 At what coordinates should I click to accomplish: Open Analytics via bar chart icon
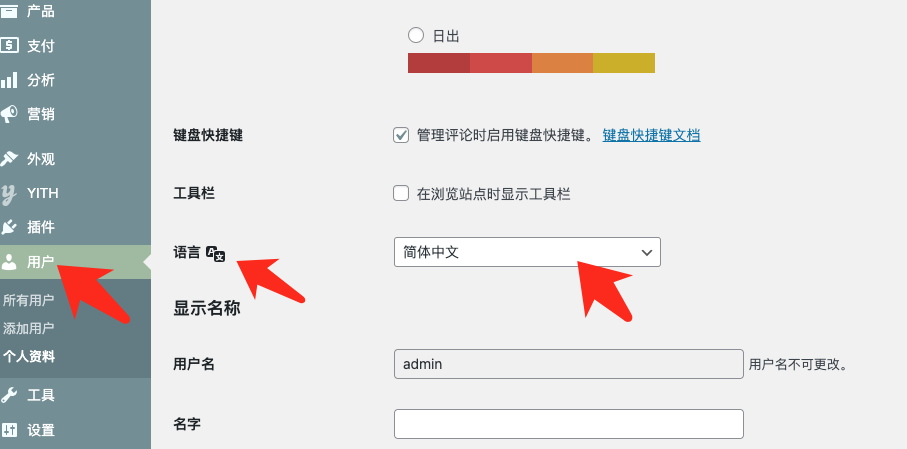[x=9, y=80]
